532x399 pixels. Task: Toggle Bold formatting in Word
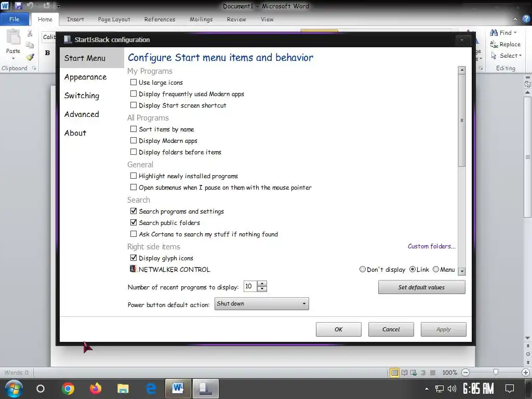(47, 52)
